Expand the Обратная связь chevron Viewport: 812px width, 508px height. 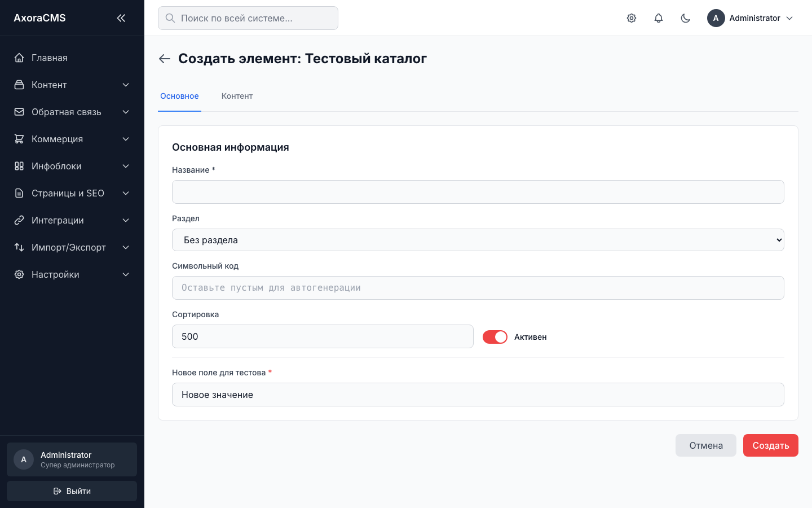126,112
